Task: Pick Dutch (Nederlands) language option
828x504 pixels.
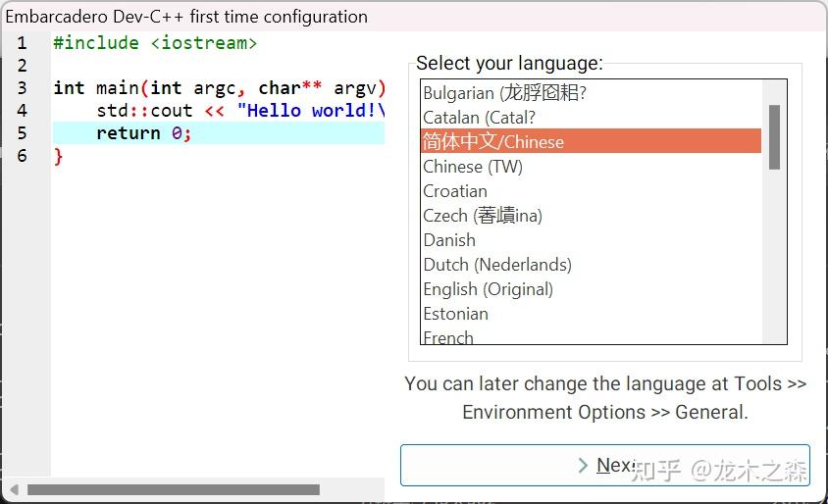Action: [x=591, y=265]
